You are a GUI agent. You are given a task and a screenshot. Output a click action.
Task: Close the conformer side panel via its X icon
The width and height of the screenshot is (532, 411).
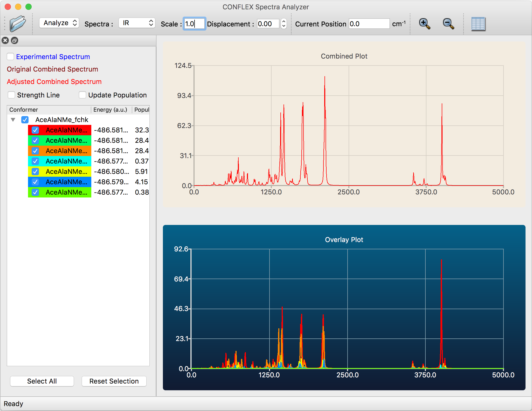coord(5,40)
